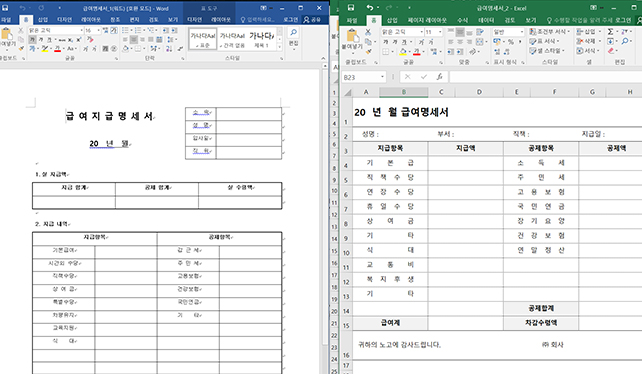This screenshot has width=642, height=374.
Task: Open the 페이지 레이아웃 tab in Excel
Action: tap(427, 20)
